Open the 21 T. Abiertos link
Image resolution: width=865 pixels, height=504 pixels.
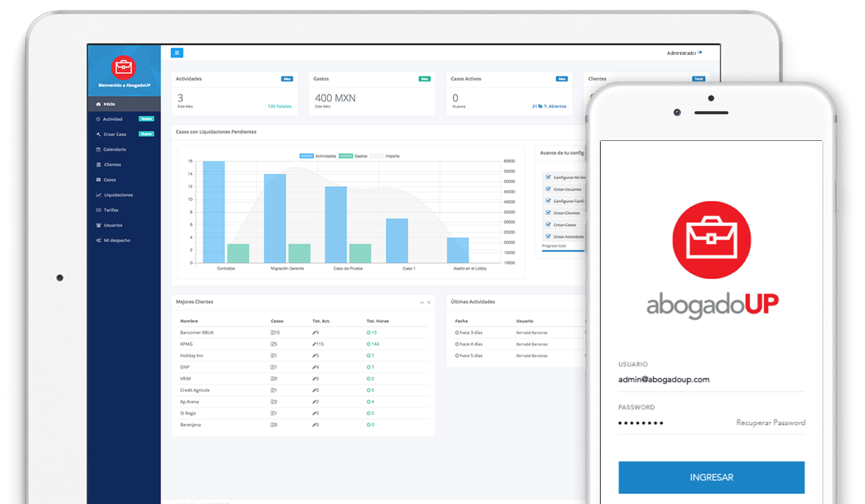click(549, 107)
